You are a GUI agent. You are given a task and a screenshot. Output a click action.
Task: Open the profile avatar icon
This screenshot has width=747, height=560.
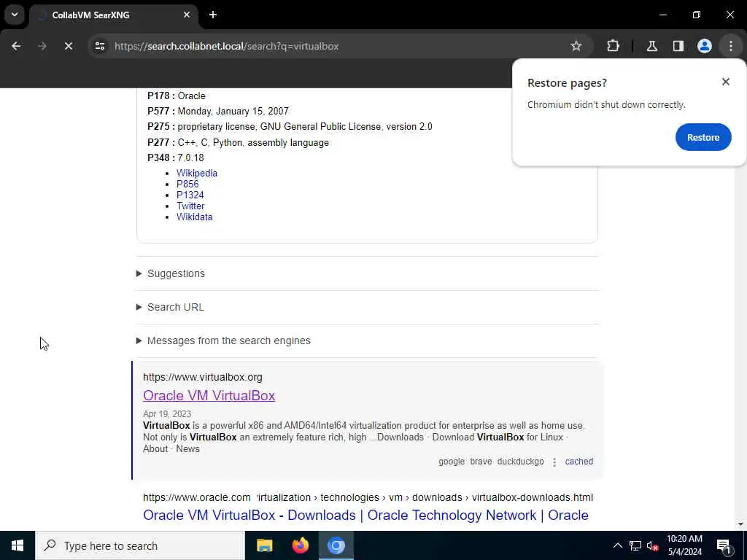pos(705,46)
